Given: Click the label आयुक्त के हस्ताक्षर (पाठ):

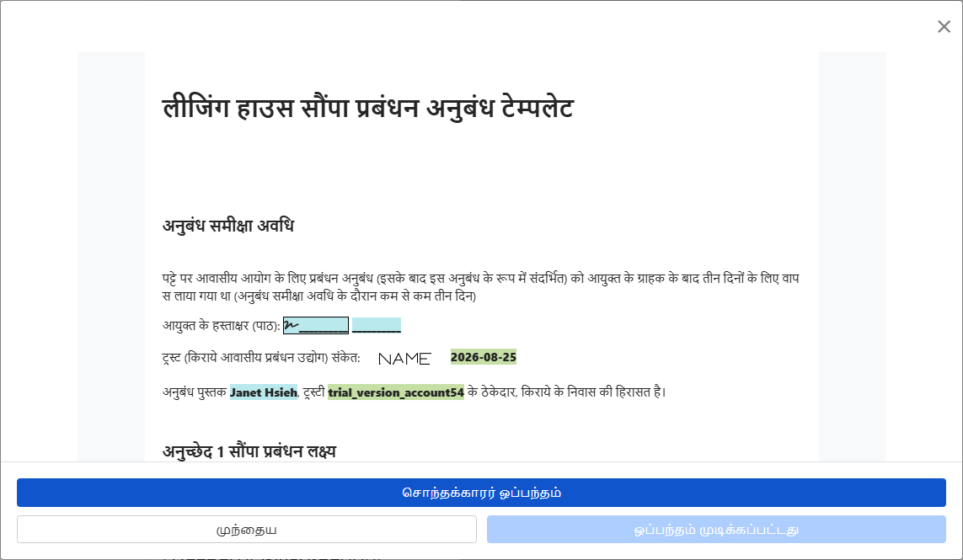Looking at the screenshot, I should click(221, 325).
